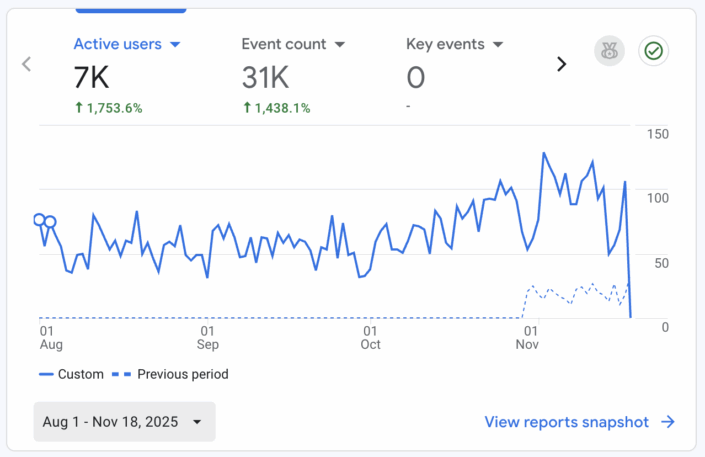Image resolution: width=705 pixels, height=457 pixels.
Task: Click the 7K active users value
Action: click(91, 77)
